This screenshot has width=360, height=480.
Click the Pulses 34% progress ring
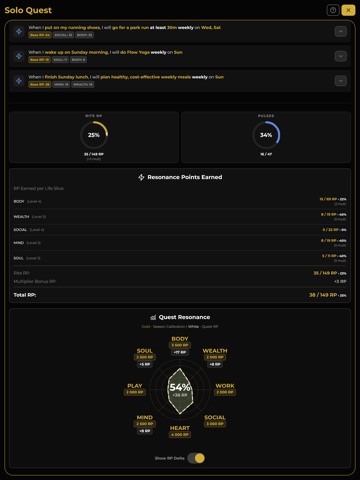(x=266, y=135)
